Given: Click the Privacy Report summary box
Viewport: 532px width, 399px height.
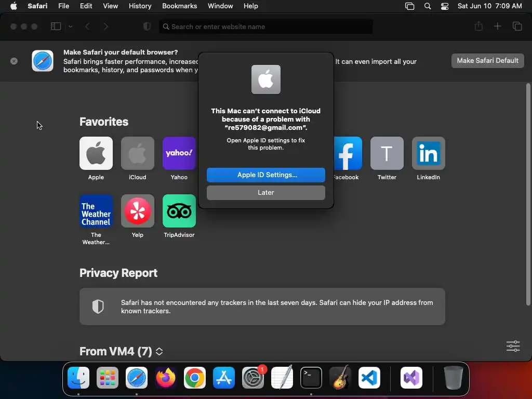Looking at the screenshot, I should pos(262,307).
